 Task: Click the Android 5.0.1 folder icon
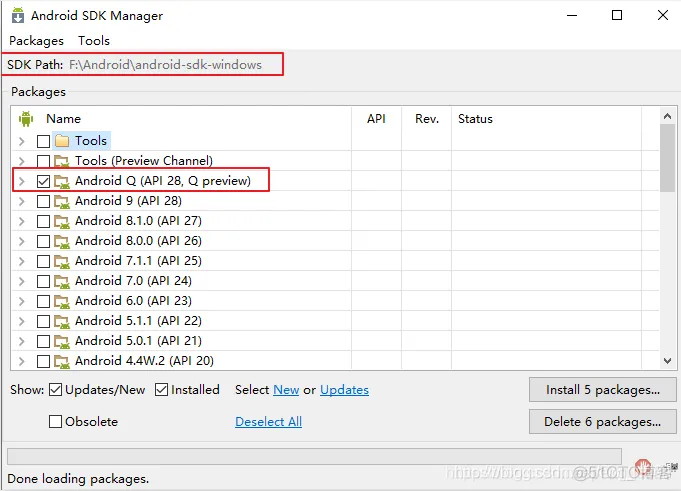coord(62,341)
